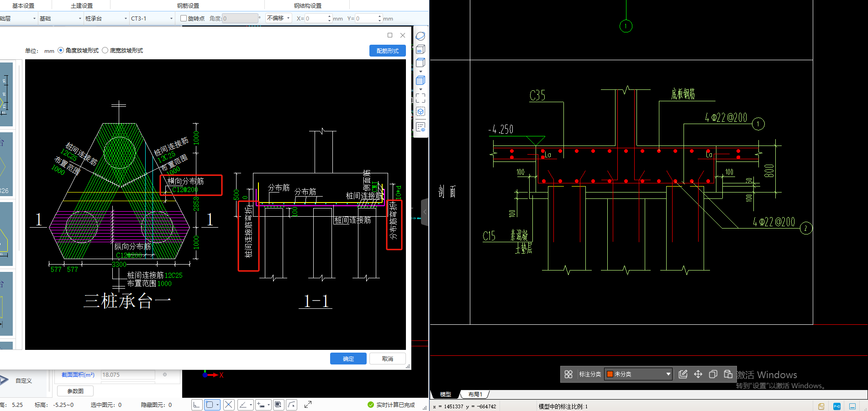Open the 钢筋设置 tab
Viewport: 868px width, 411px height.
188,6
